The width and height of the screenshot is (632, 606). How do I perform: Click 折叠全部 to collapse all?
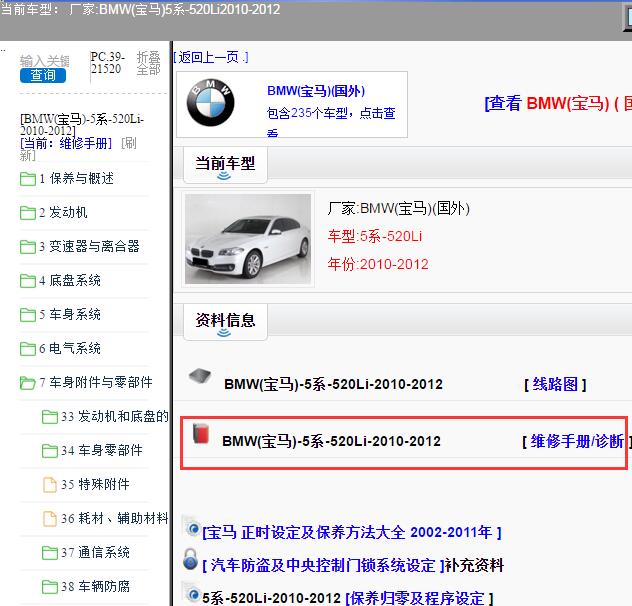(x=149, y=63)
